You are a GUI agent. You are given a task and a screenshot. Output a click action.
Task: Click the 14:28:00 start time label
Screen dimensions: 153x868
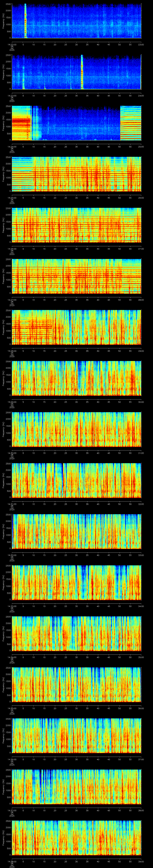(x=12, y=351)
